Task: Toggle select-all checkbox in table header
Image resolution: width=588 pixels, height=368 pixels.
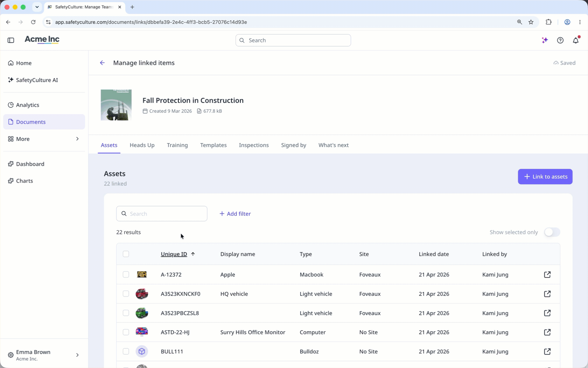Action: click(x=126, y=254)
